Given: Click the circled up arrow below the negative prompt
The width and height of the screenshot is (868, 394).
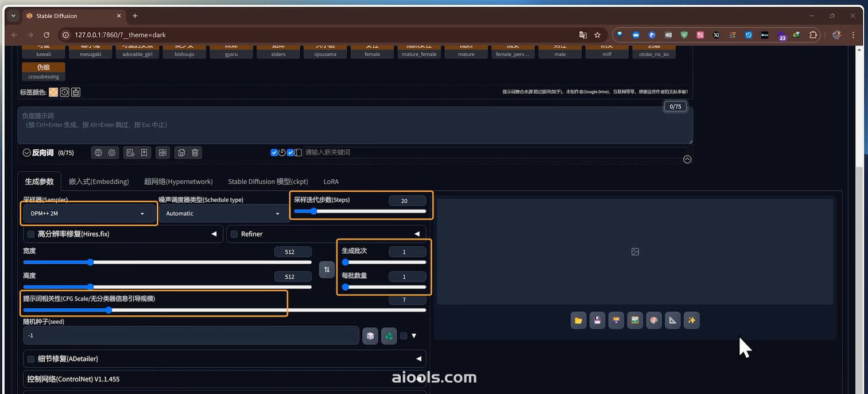Looking at the screenshot, I should click(x=687, y=160).
